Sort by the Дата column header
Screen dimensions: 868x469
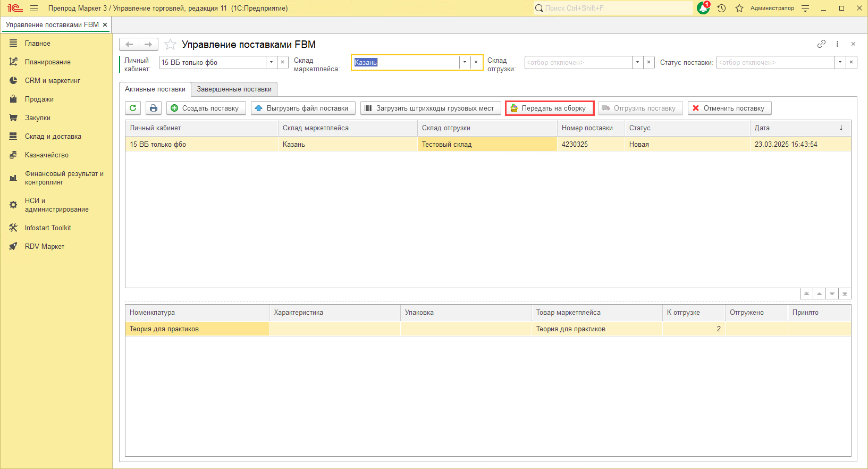[x=800, y=128]
